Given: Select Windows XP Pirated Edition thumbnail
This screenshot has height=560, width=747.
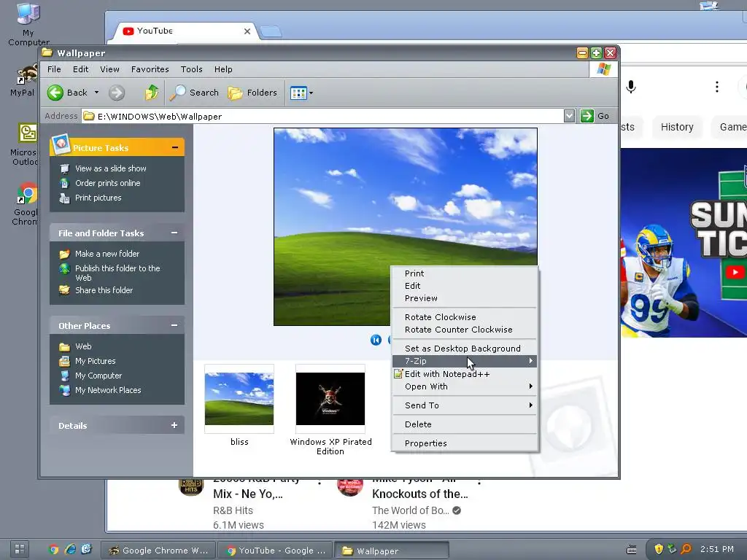Looking at the screenshot, I should pos(330,399).
